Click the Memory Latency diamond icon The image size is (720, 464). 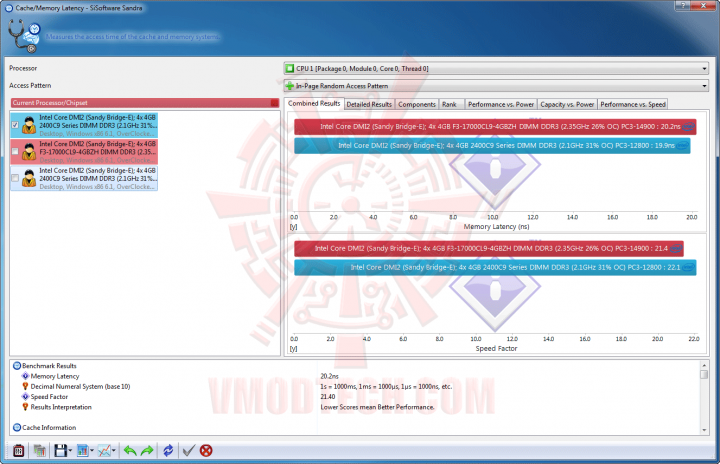click(25, 376)
